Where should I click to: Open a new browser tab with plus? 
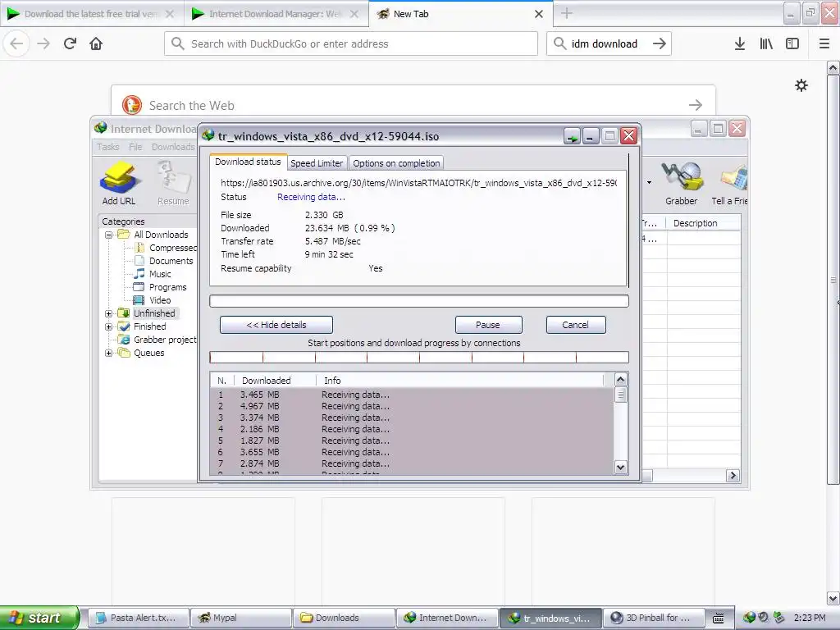(x=567, y=14)
